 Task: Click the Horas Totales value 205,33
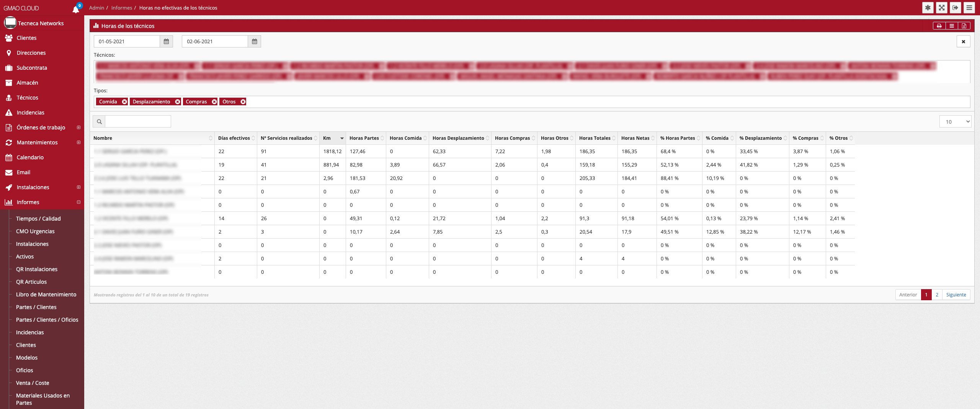[x=587, y=178]
